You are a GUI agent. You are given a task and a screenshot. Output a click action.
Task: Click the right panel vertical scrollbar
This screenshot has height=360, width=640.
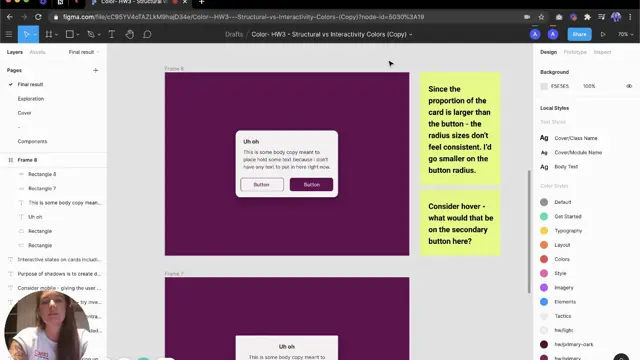[x=529, y=231]
